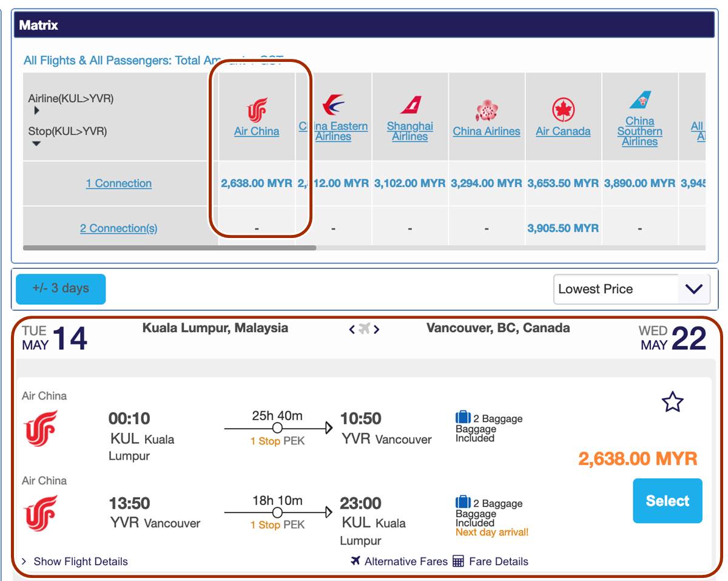Screen dimensions: 728x581
Task: Click the right arrow beside the plane icon
Action: coord(377,330)
